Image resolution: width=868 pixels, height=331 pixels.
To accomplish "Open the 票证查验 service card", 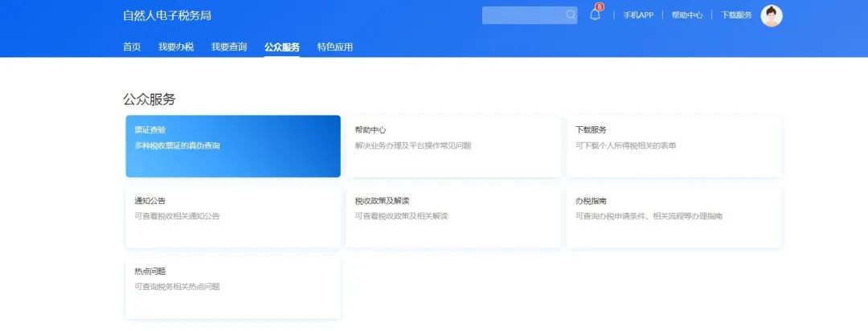I will [233, 146].
